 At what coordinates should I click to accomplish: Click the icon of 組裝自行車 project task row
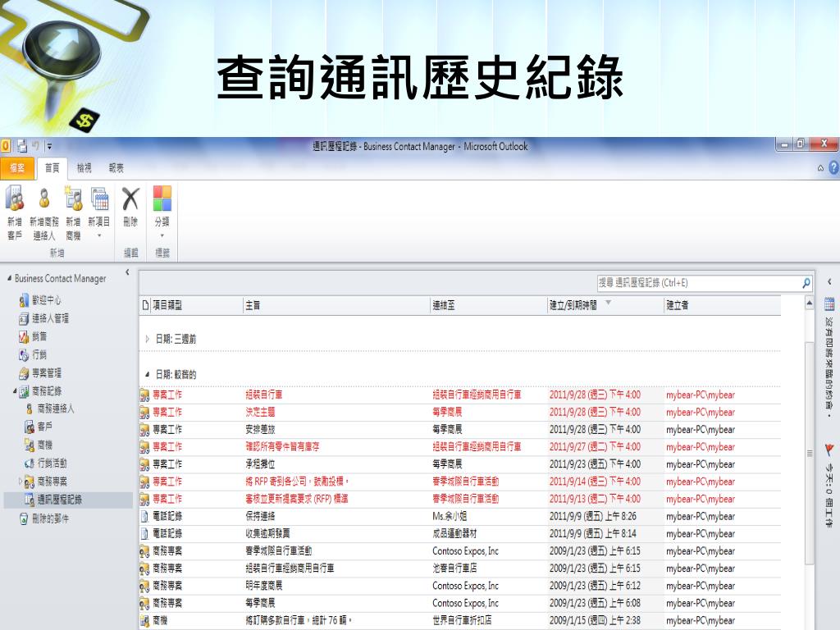[x=144, y=395]
